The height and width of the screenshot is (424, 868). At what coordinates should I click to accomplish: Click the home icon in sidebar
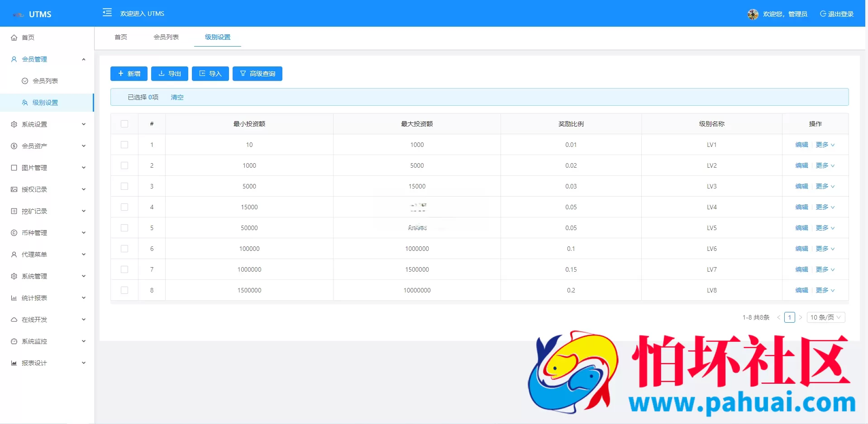(x=14, y=38)
